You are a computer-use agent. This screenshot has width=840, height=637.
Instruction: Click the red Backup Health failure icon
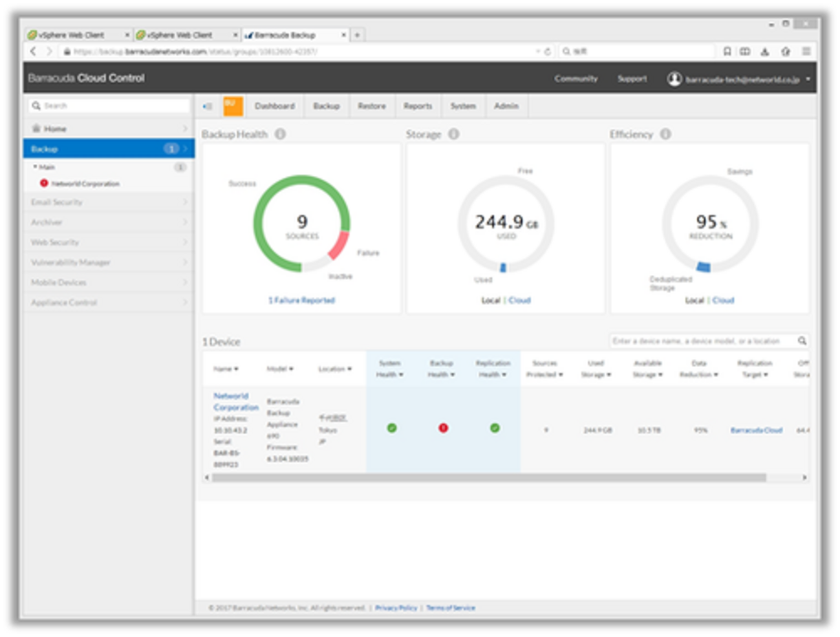[x=443, y=428]
